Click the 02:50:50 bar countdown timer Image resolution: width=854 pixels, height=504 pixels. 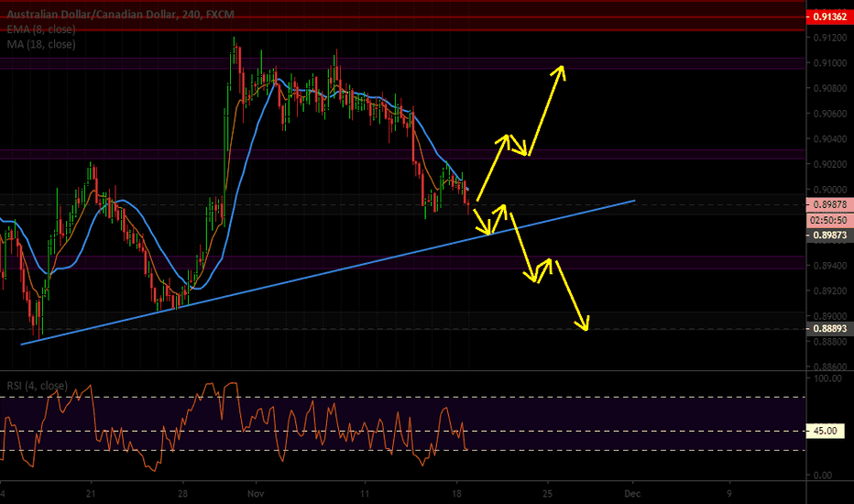826,220
